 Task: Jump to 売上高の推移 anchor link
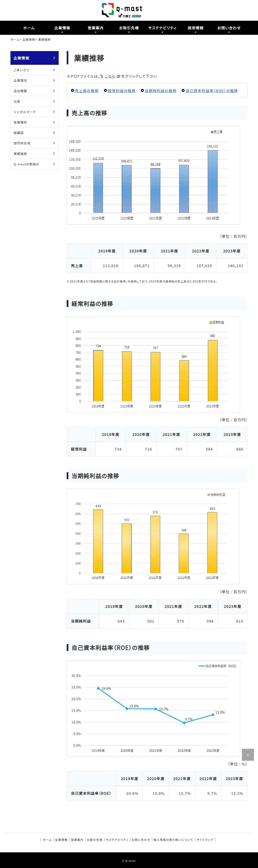(x=86, y=91)
